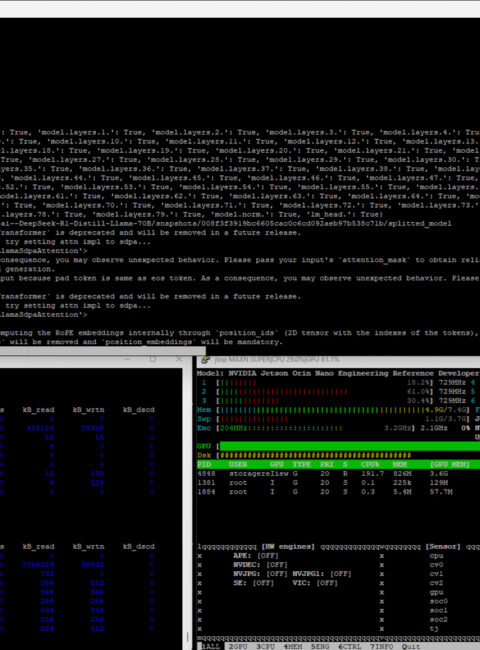Select the USER column header
Image resolution: width=480 pixels, height=650 pixels.
[238, 465]
